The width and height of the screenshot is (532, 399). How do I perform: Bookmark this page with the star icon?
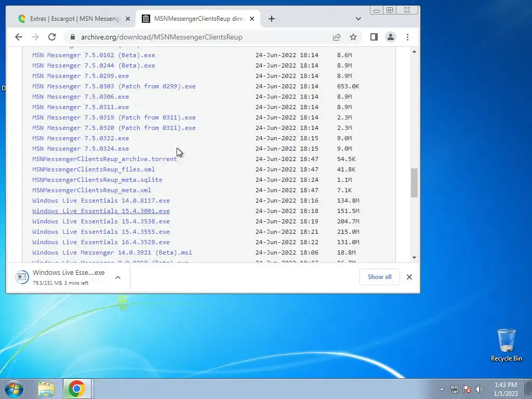(x=353, y=37)
